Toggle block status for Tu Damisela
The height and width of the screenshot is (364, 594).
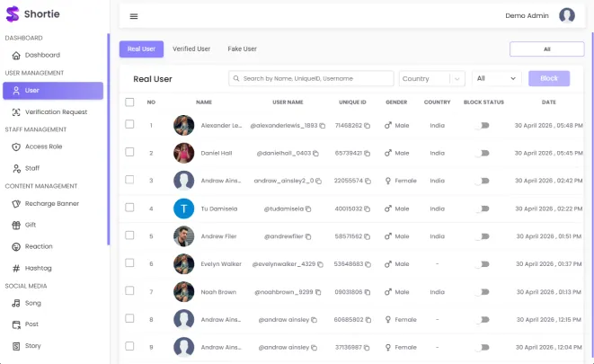click(x=483, y=209)
